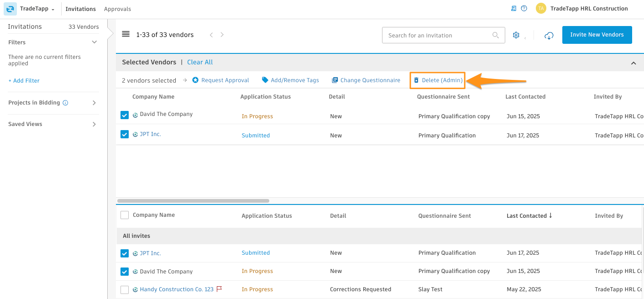The width and height of the screenshot is (644, 299).
Task: Switch to the Invitations tab
Action: pyautogui.click(x=81, y=9)
